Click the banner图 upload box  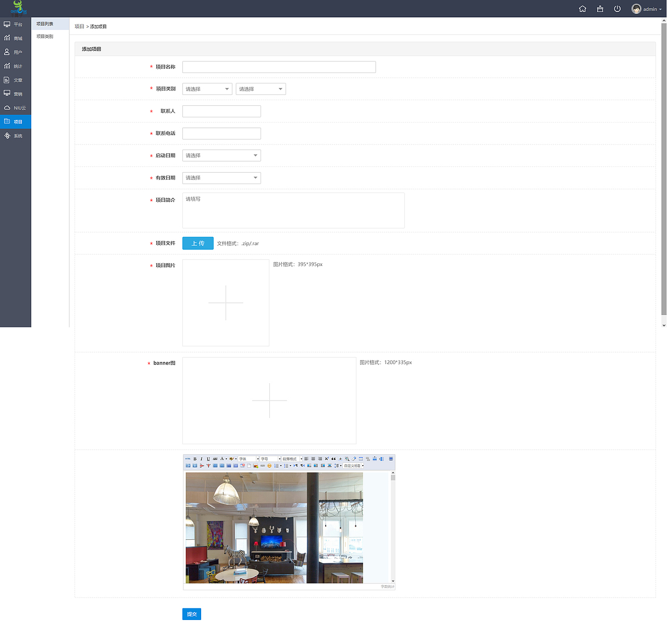[x=269, y=400]
